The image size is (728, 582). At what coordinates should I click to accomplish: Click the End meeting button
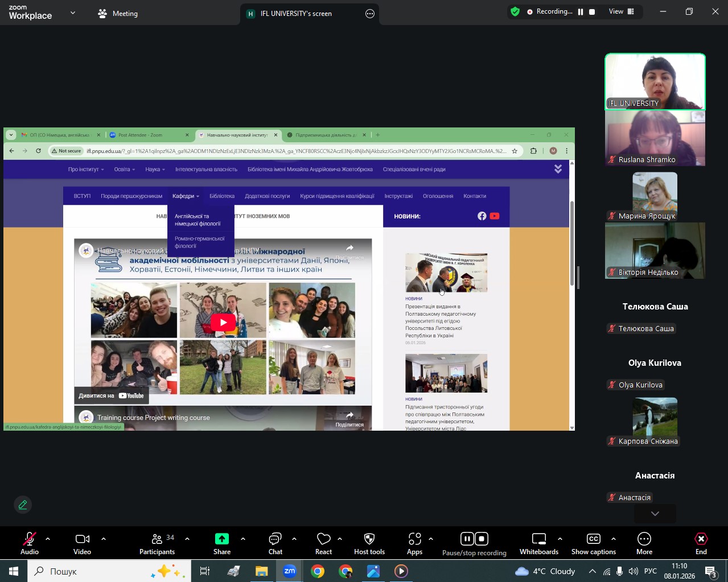[x=701, y=543]
